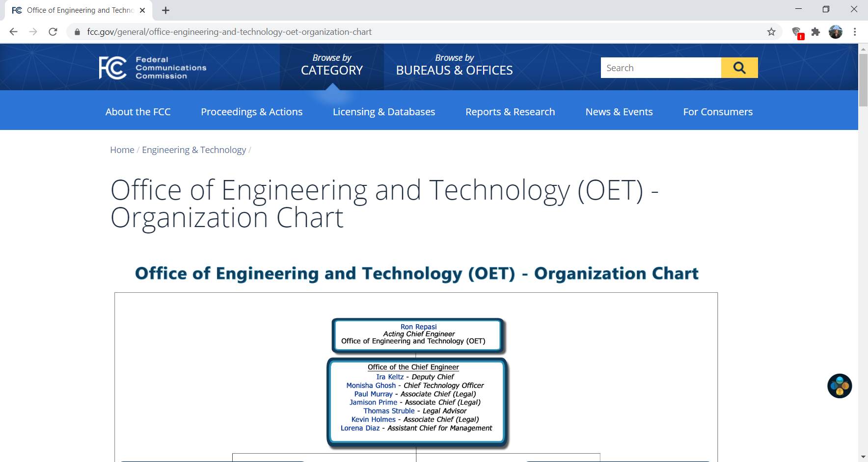Open a new browser tab
The width and height of the screenshot is (868, 462).
(165, 10)
